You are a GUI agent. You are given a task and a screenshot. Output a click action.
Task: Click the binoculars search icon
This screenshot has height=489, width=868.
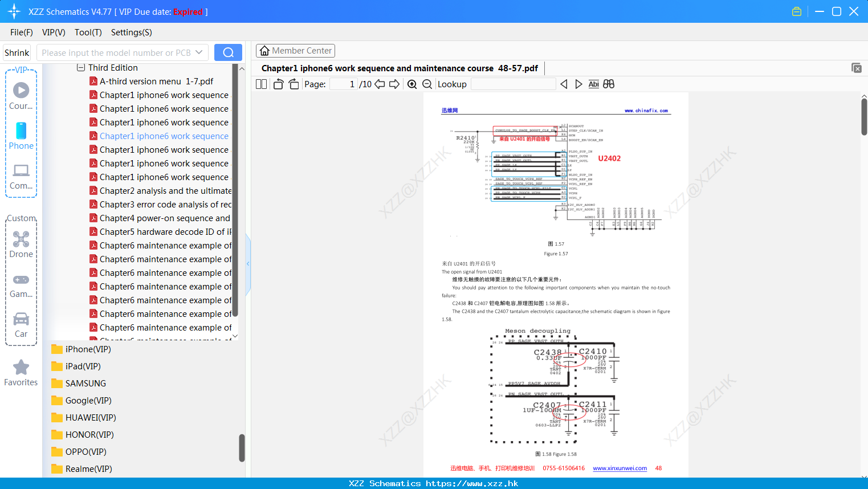(609, 84)
